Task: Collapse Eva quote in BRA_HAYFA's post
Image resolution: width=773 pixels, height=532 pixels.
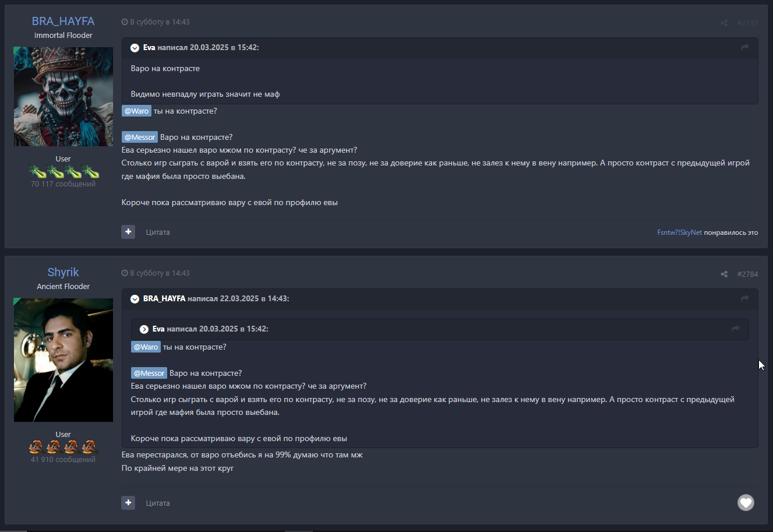Action: [135, 48]
